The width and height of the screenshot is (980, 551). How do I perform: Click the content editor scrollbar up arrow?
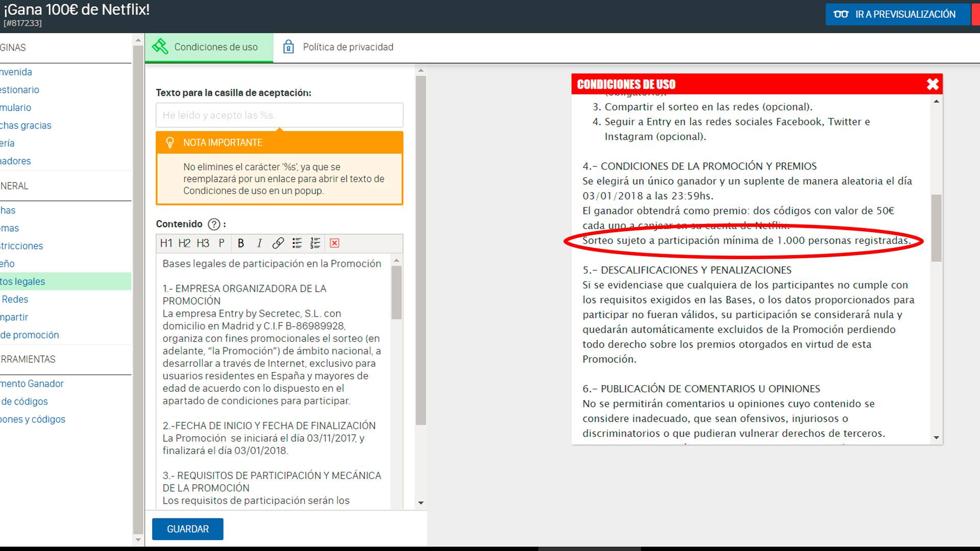[x=397, y=261]
